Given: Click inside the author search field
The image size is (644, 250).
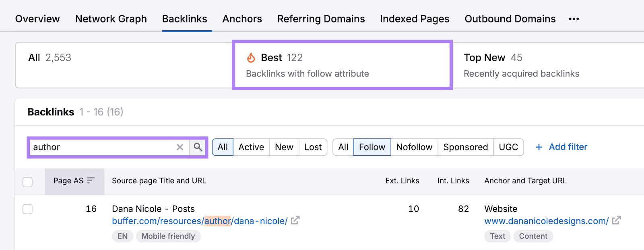Looking at the screenshot, I should [101, 147].
